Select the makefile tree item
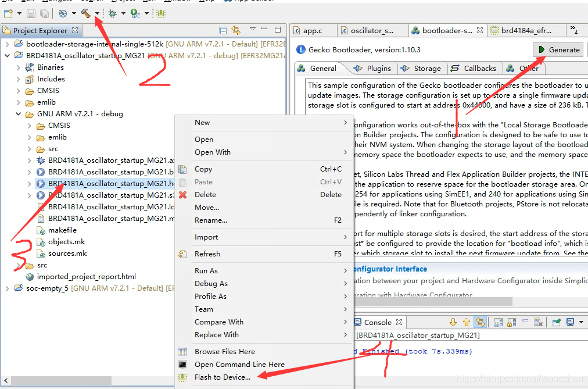Viewport: 588px width, 389px height. tap(62, 230)
